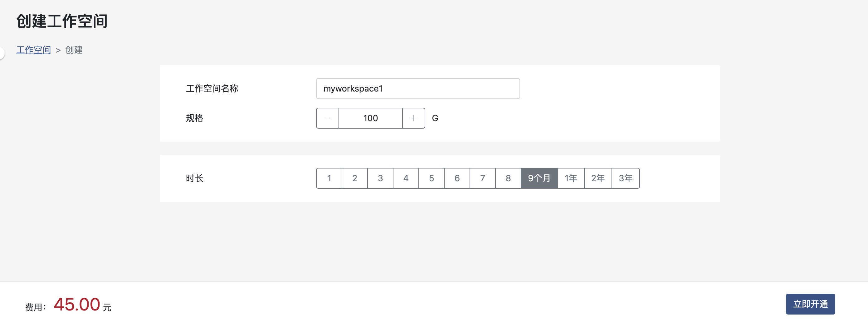Set duration to 8 months
Screen dimensions: 868x322
pyautogui.click(x=508, y=178)
